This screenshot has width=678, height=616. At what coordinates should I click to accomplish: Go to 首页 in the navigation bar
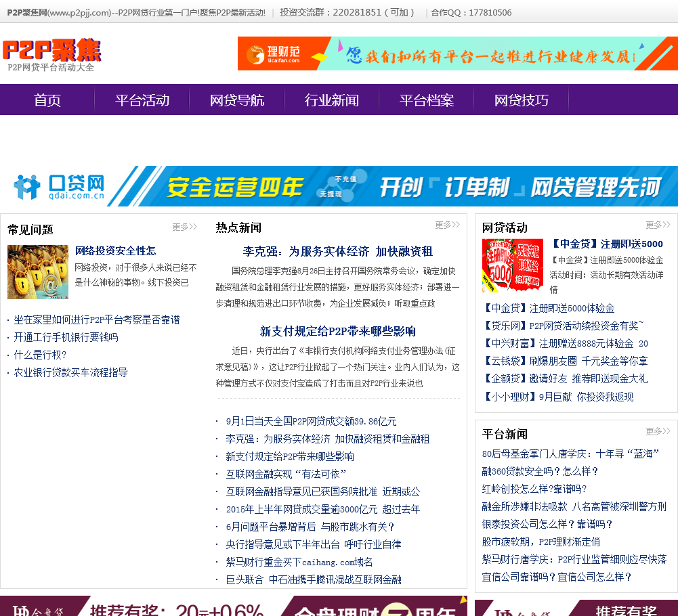(47, 100)
